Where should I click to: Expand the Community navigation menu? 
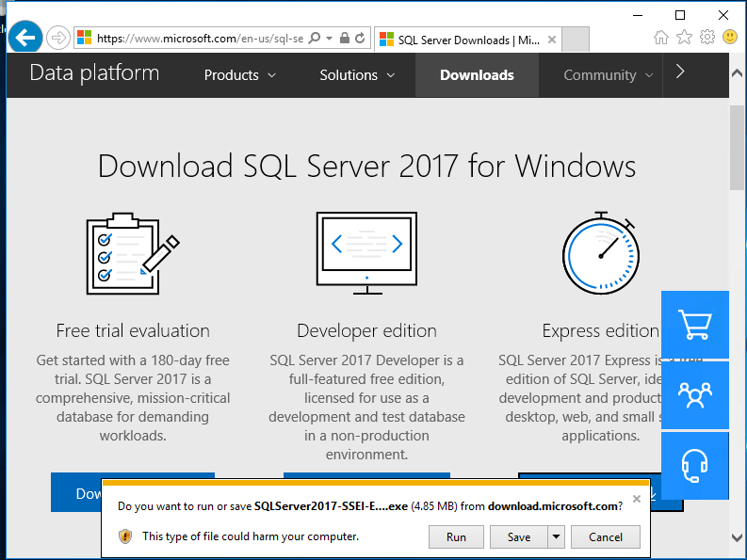click(x=609, y=75)
